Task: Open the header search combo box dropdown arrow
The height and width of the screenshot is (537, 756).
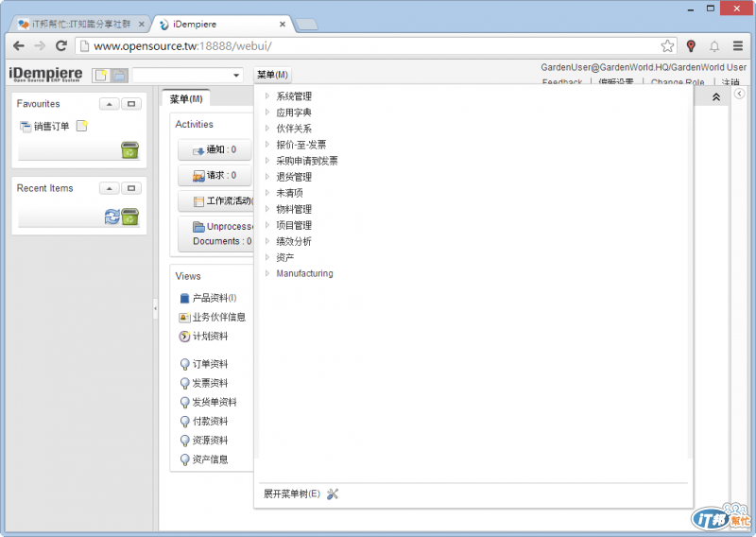Action: pyautogui.click(x=236, y=76)
